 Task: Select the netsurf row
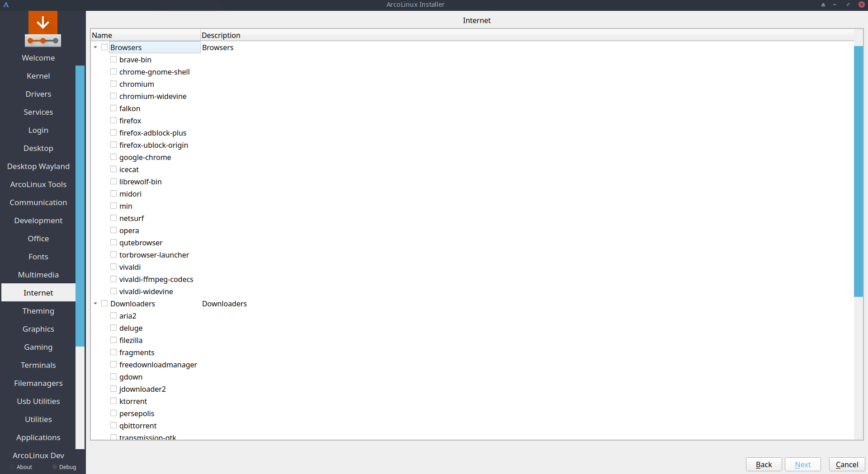(132, 218)
